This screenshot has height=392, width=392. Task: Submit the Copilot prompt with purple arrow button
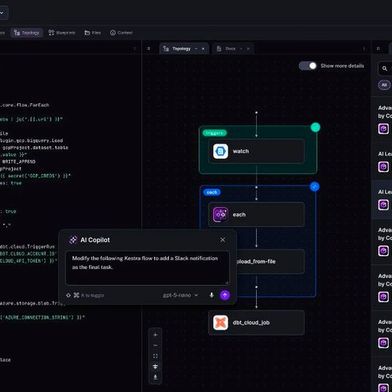[x=225, y=295]
